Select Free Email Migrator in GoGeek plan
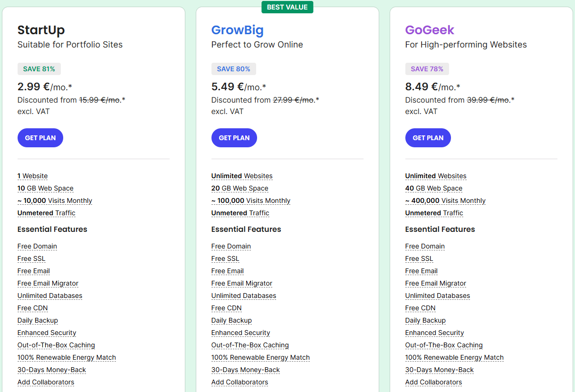 click(435, 283)
